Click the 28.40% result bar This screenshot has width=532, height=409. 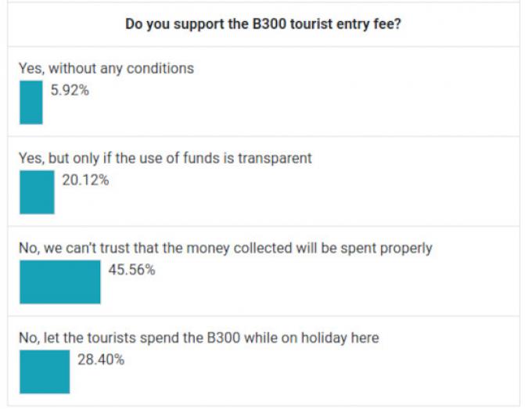45,372
